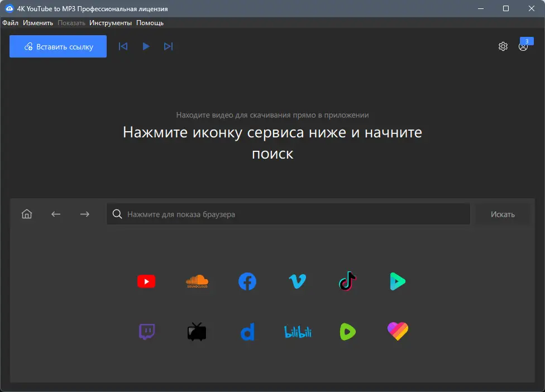Open the Помощь menu
Image resolution: width=545 pixels, height=392 pixels.
tap(150, 23)
